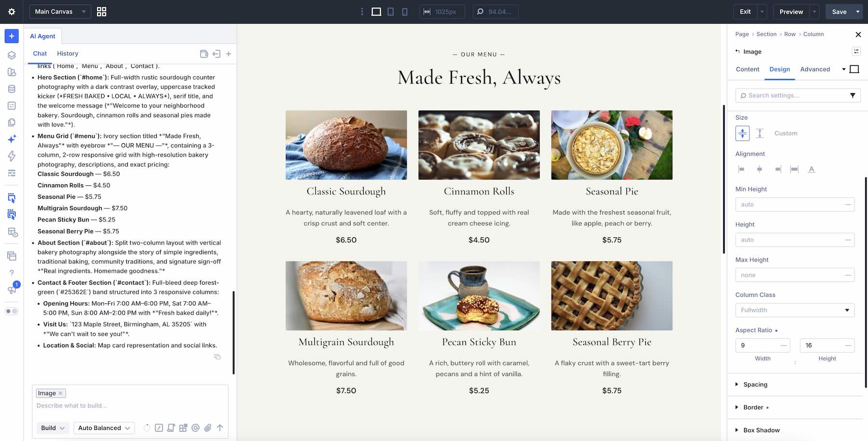Screen dimensions: 868x441
Task: Switch to the Chat tab
Action: 40,54
